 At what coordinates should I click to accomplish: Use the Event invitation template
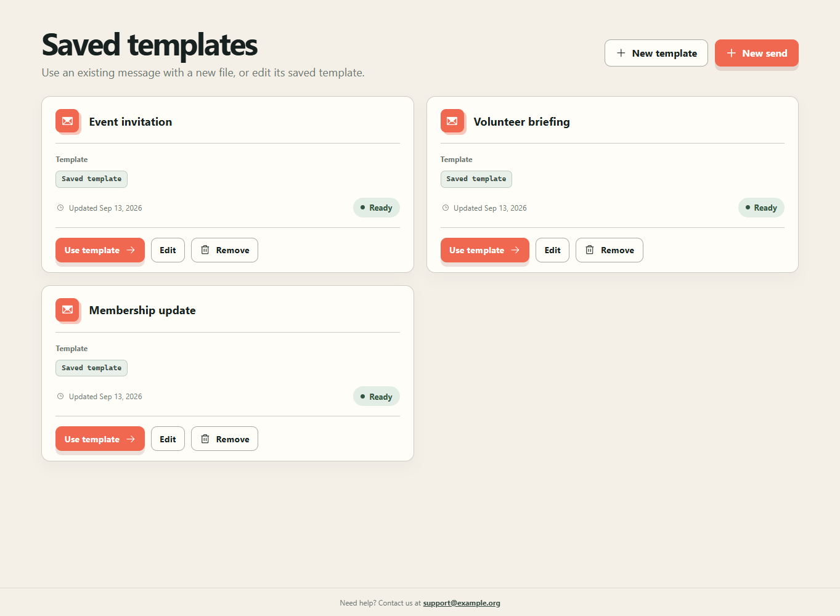point(100,250)
